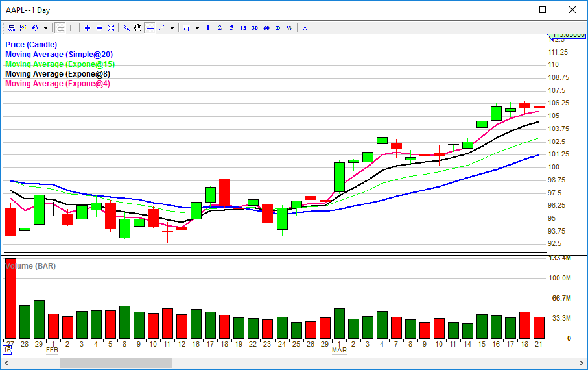Switch to 60 minute interval

266,28
